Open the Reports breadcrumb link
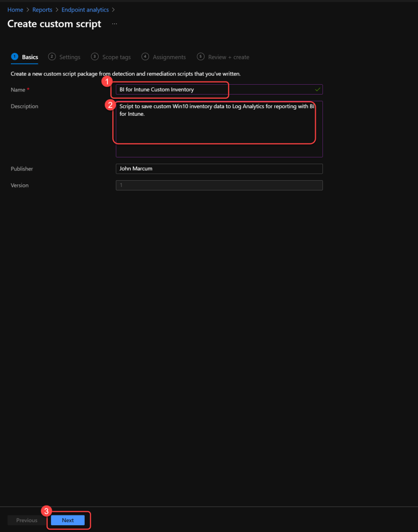 click(43, 10)
